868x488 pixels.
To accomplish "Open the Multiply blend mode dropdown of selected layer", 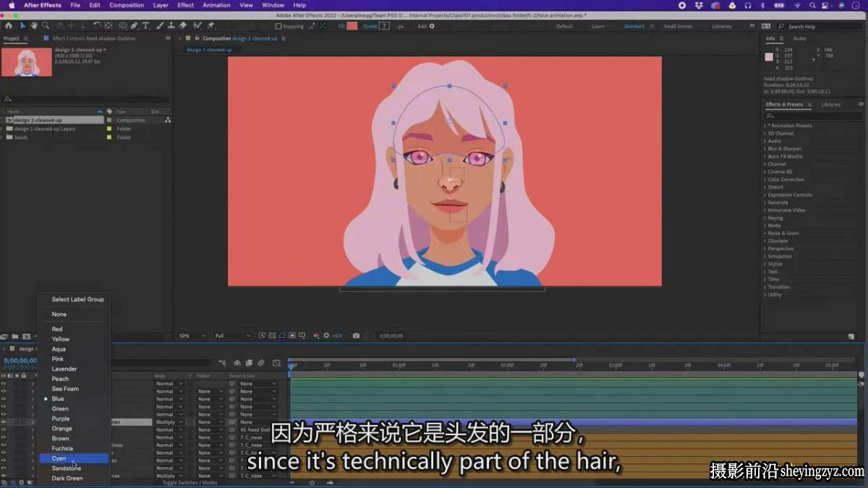I will point(169,422).
